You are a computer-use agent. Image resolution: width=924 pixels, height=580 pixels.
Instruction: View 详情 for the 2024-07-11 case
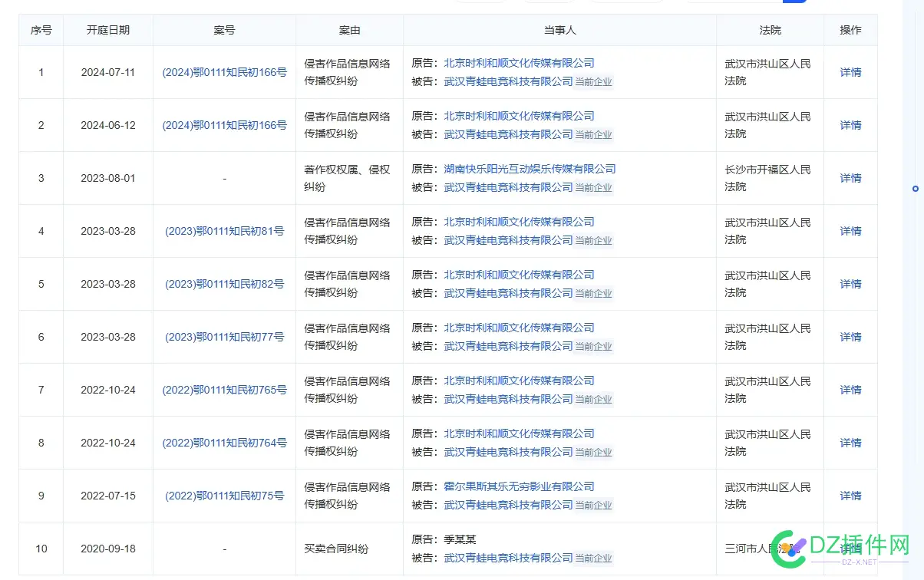click(850, 72)
